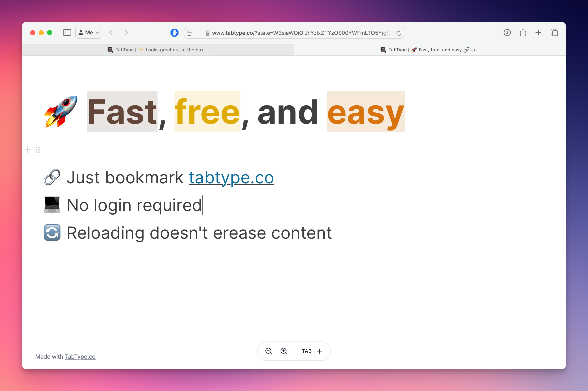Click the zoom in magnifier icon
The image size is (588, 391).
coord(284,351)
